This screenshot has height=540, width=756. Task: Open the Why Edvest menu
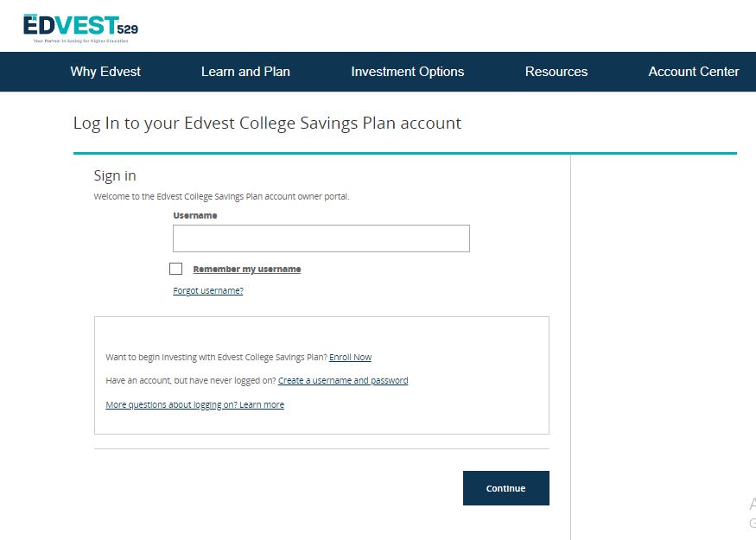pos(105,72)
